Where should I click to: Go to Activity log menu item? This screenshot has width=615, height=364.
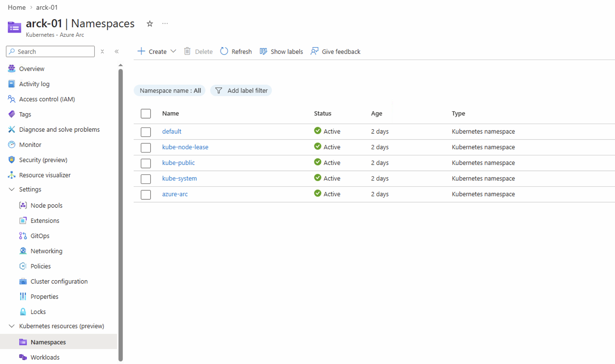[34, 84]
